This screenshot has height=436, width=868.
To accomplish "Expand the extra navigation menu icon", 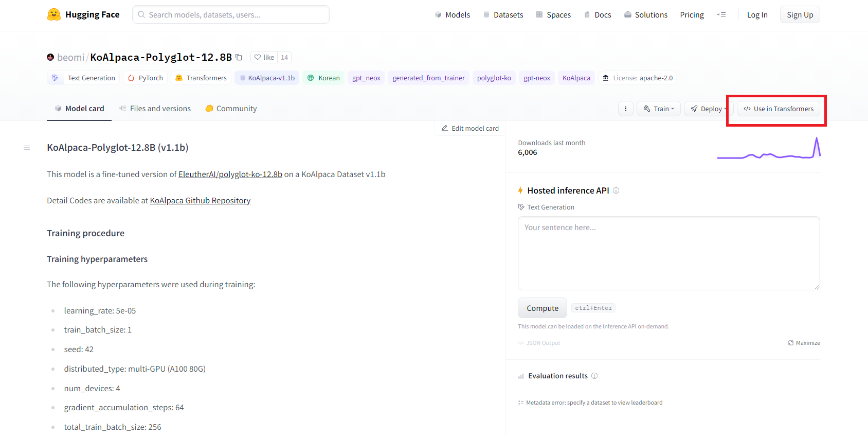I will [721, 14].
